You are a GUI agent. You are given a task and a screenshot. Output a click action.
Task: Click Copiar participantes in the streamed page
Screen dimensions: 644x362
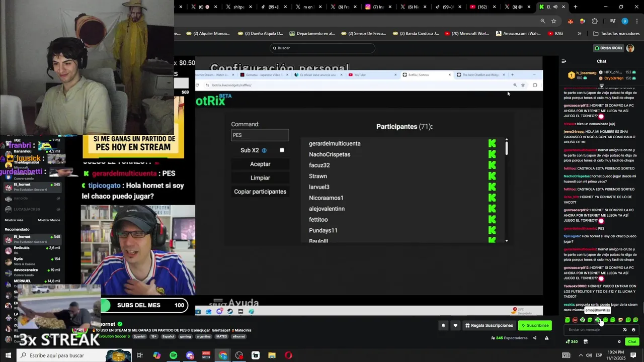coord(260,192)
